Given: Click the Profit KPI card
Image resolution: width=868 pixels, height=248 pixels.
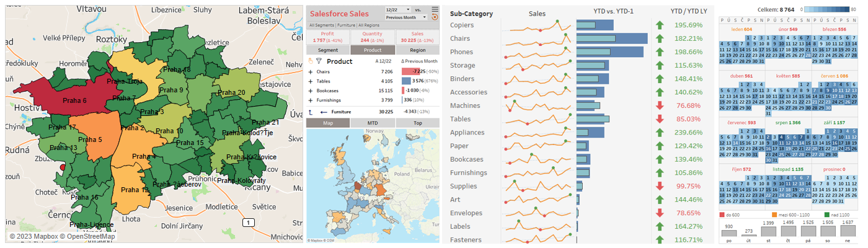Looking at the screenshot, I should 328,37.
